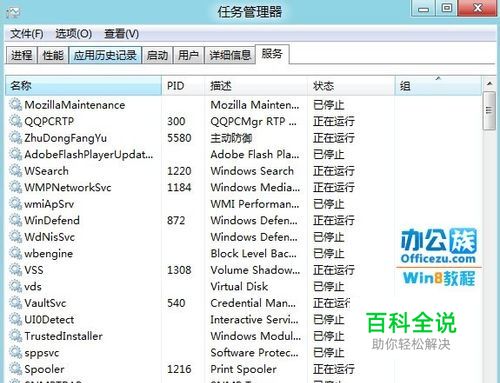The height and width of the screenshot is (383, 500).
Task: Sort by the 描述 column header
Action: [x=256, y=86]
